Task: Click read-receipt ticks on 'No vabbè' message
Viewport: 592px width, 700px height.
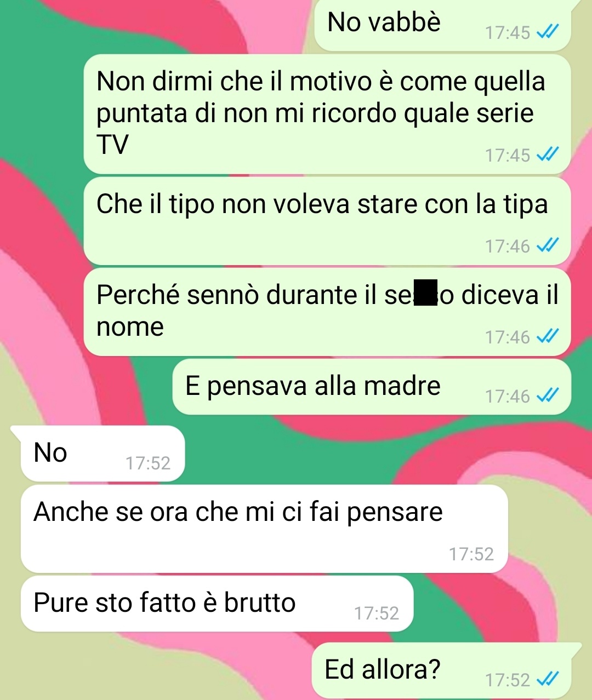Action: 547,33
